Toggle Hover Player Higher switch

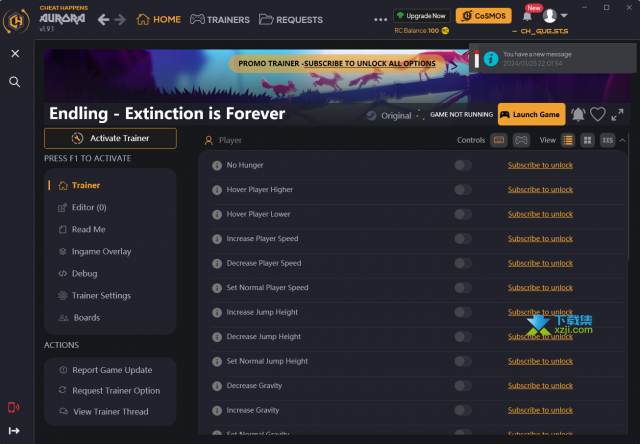pos(463,189)
